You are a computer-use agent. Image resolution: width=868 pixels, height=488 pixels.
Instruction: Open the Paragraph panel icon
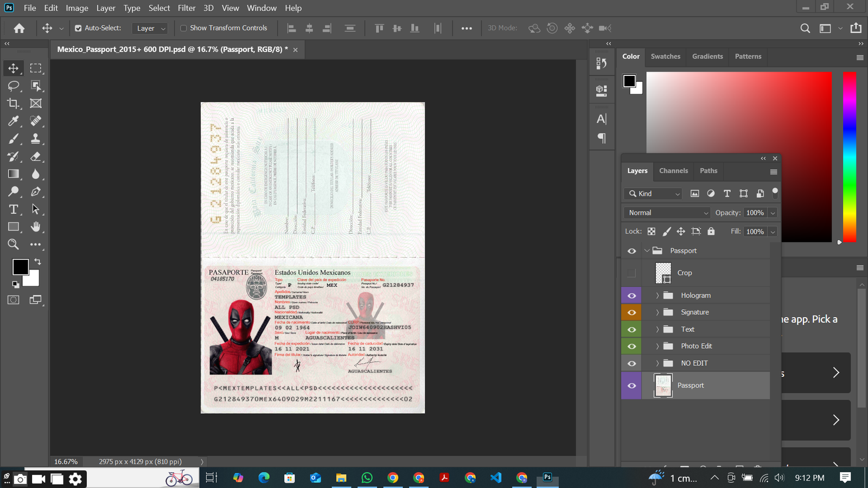tap(602, 138)
